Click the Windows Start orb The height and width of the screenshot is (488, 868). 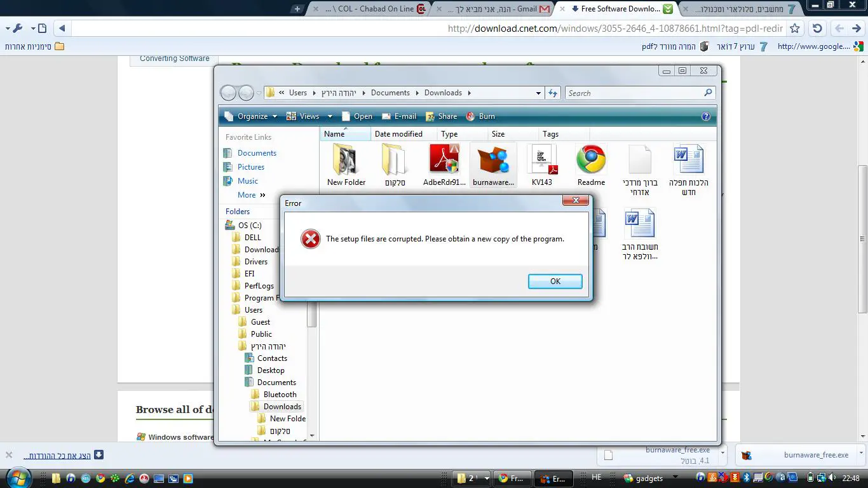coord(18,477)
